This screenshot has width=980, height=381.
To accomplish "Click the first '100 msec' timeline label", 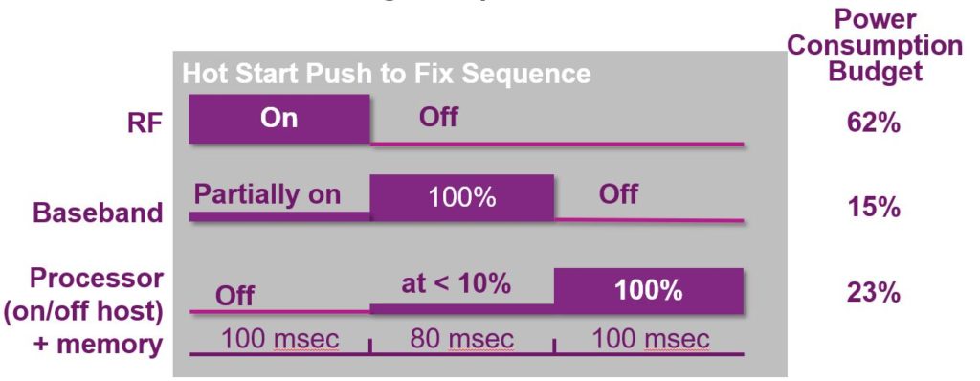I will 280,339.
